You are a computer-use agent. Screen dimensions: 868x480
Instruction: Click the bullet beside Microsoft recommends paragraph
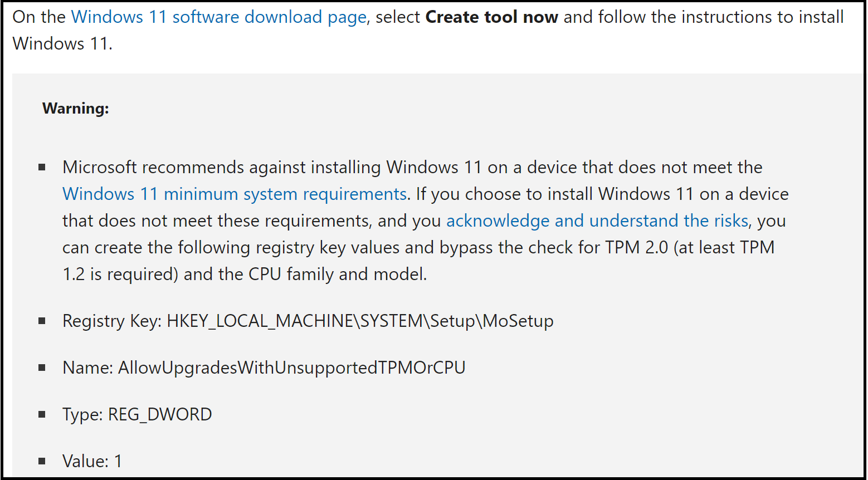coord(42,167)
